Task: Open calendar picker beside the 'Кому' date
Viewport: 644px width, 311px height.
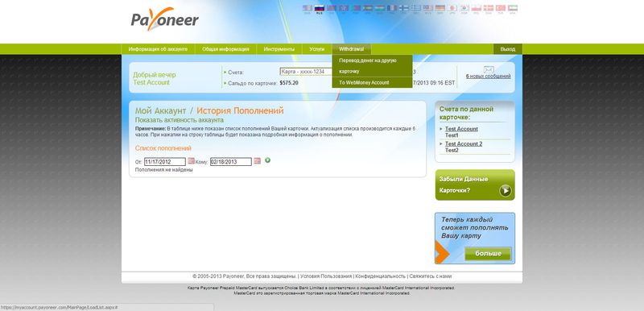Action: click(x=257, y=161)
